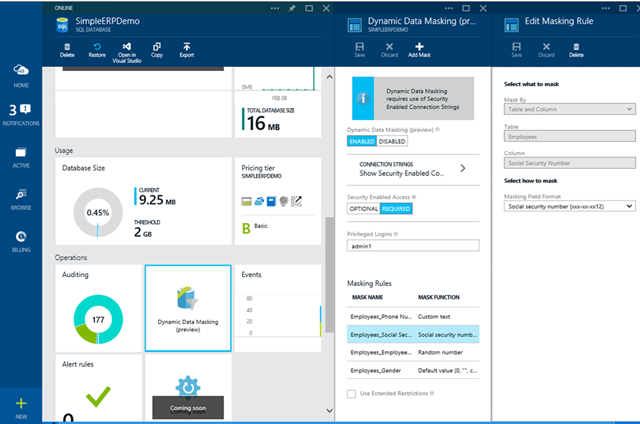
Task: Open Billing in the sidebar
Action: click(21, 241)
